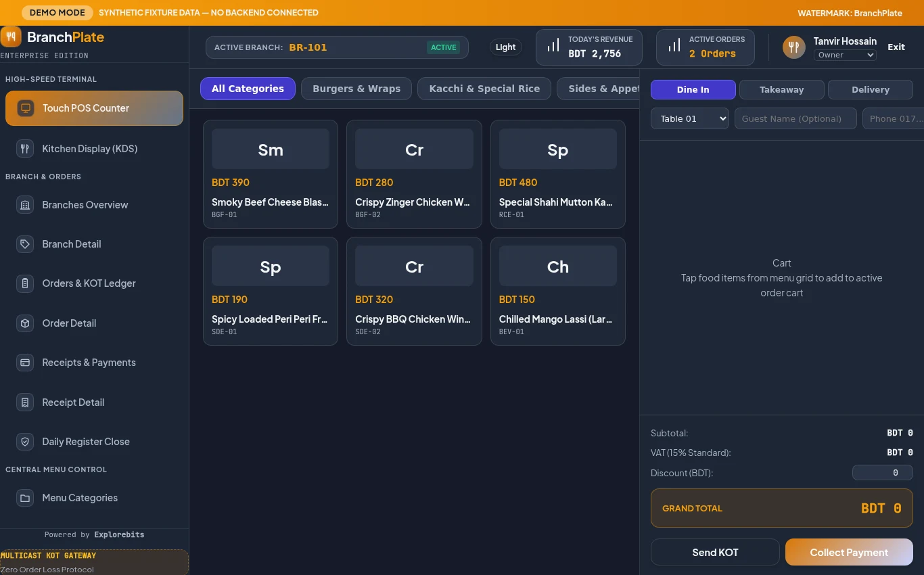Filter by Sides & Appetizers category
The image size is (924, 575).
598,89
